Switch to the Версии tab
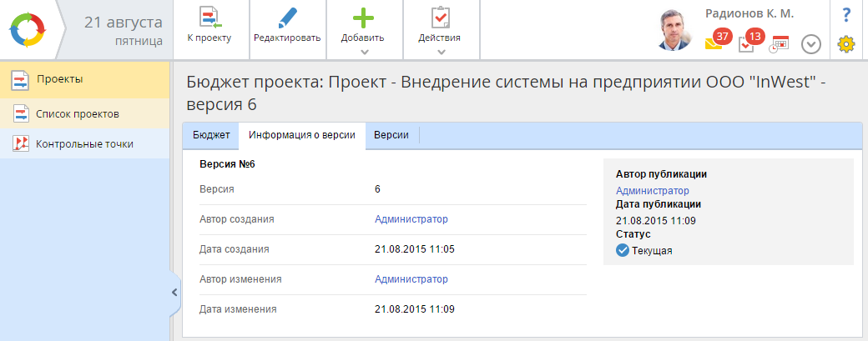Viewport: 868px width, 341px height. [391, 136]
